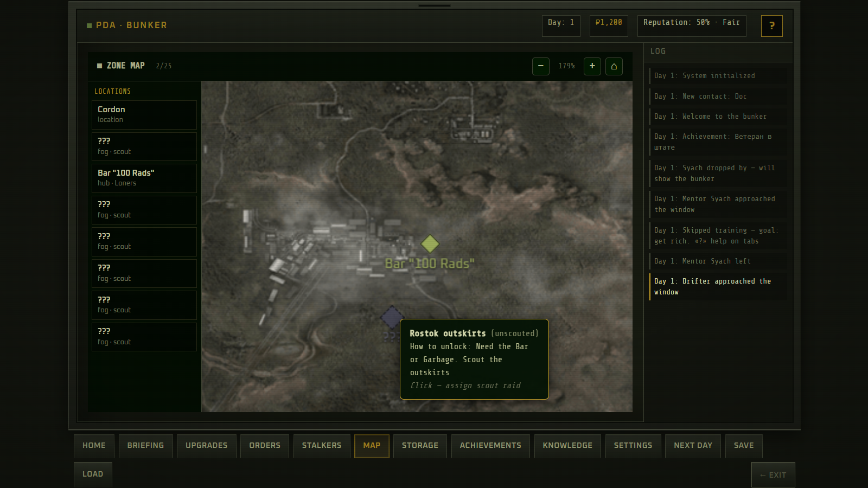Image resolution: width=868 pixels, height=488 pixels.
Task: Open the STORAGE tab
Action: tap(420, 446)
